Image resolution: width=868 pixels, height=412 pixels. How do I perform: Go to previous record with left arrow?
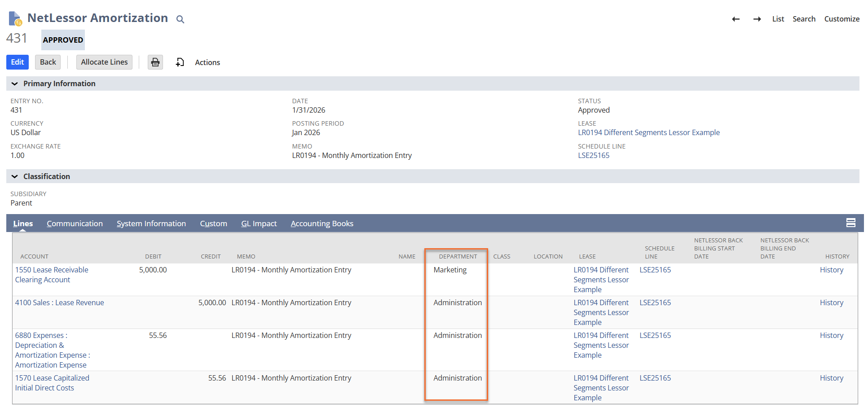[x=736, y=19]
